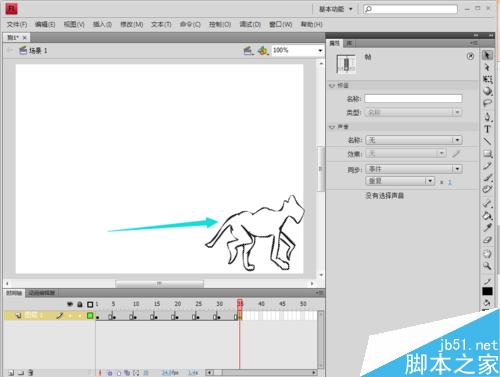500x377 pixels.
Task: Toggle lock dot for layer 1
Action: pyautogui.click(x=80, y=315)
